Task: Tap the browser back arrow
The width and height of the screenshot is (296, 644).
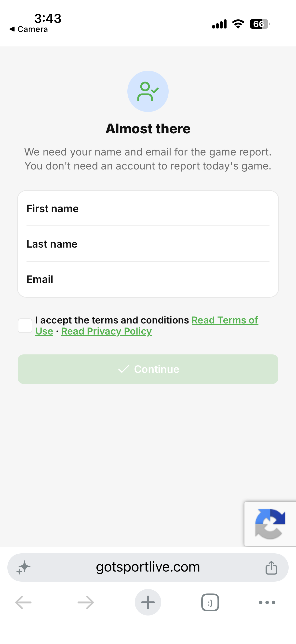Action: [24, 602]
